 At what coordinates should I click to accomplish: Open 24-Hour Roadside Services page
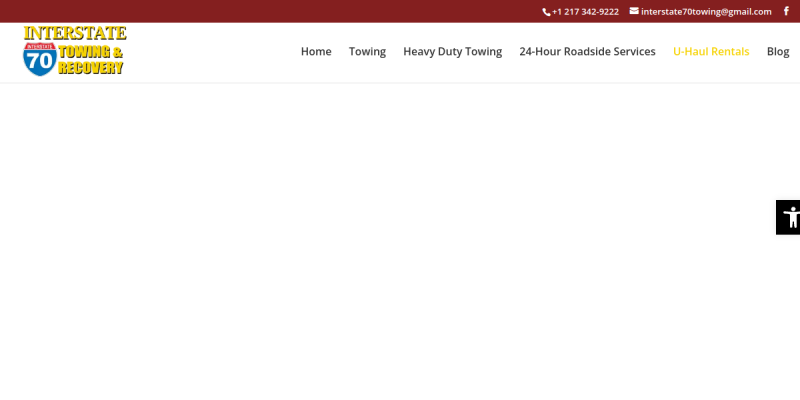tap(587, 52)
